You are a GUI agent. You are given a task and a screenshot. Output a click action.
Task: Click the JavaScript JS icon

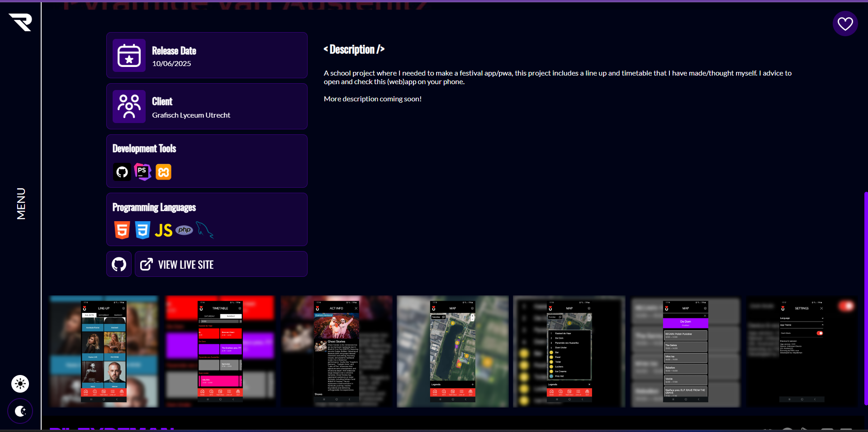(x=163, y=230)
